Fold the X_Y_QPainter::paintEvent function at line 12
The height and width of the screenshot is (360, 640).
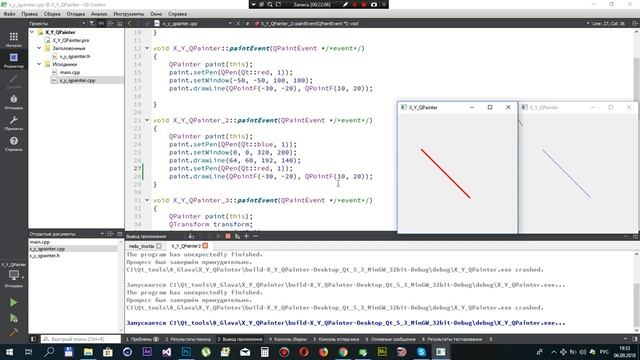(x=147, y=48)
